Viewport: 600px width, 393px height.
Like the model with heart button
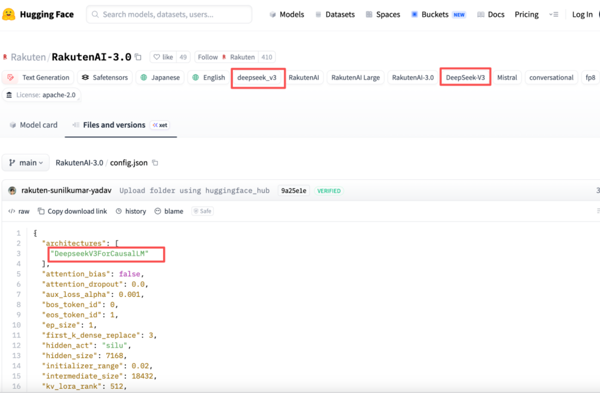coord(163,57)
